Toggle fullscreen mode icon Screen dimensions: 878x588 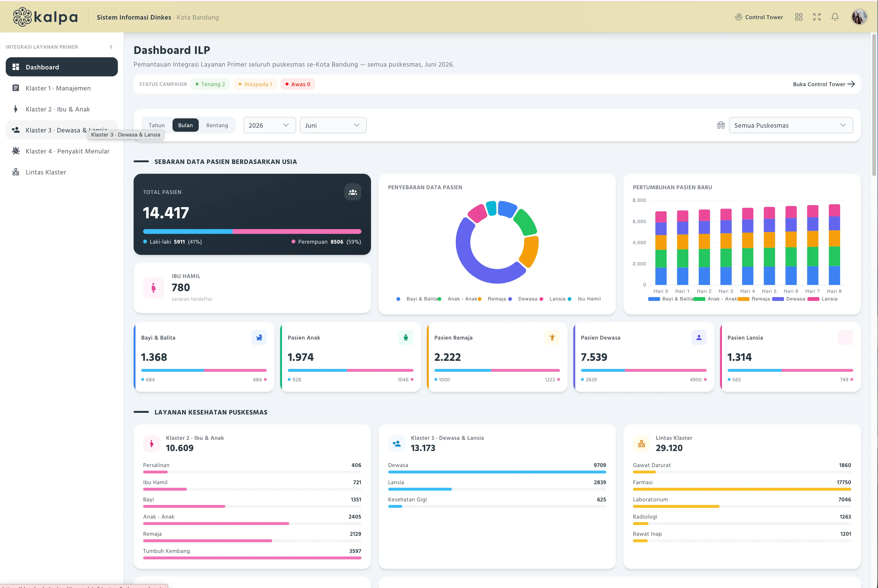[x=817, y=17]
